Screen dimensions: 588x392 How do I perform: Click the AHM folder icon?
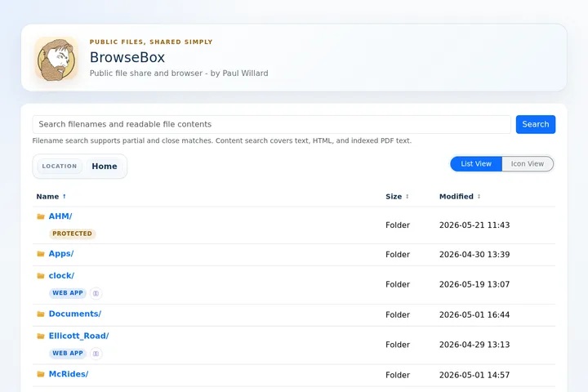(x=41, y=216)
